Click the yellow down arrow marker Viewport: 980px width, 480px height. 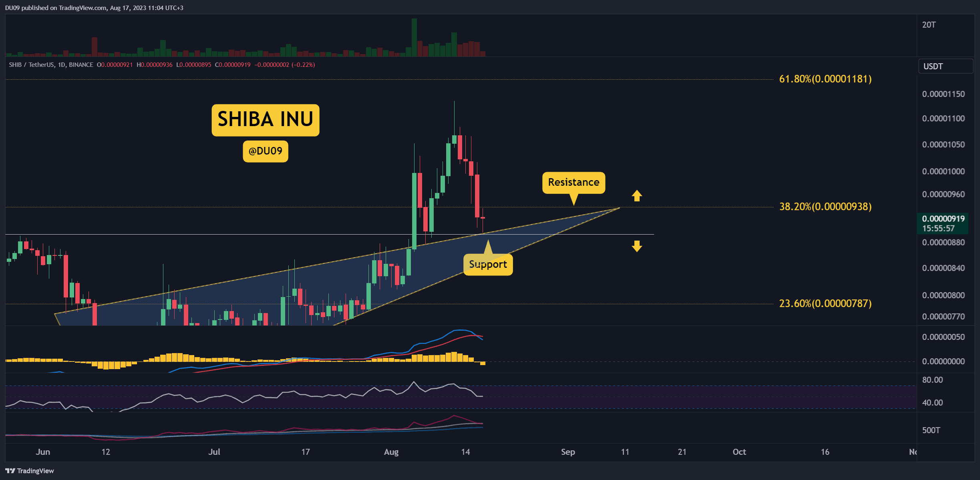tap(637, 246)
